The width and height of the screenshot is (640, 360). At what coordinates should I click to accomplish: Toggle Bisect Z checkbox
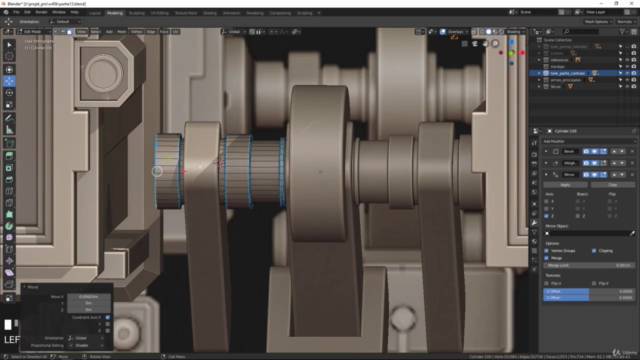pos(578,216)
